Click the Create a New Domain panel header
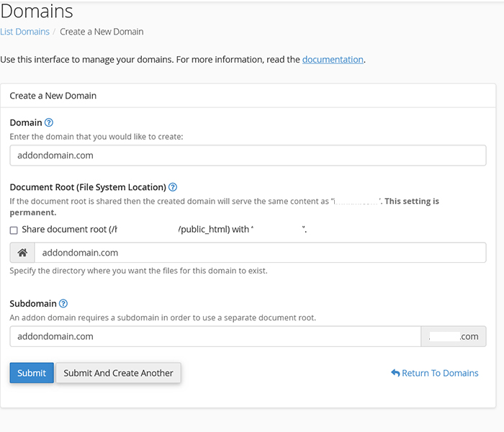The width and height of the screenshot is (504, 432). point(53,95)
